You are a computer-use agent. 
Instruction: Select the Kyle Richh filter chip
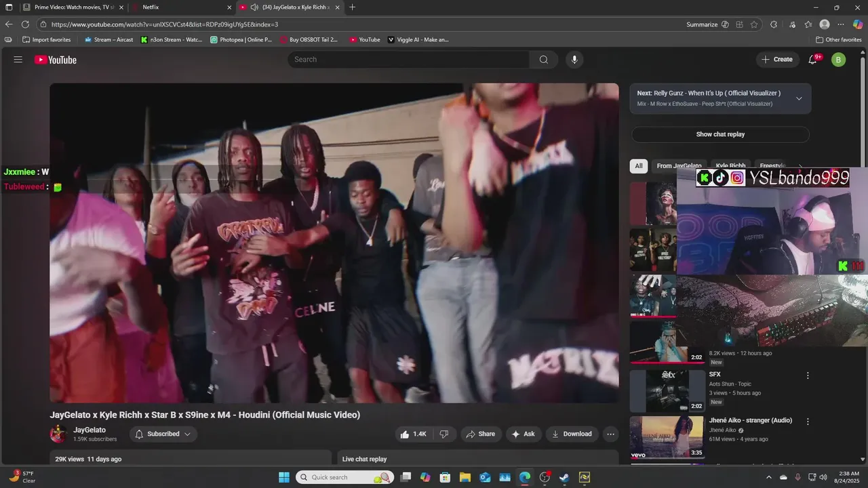[730, 166]
